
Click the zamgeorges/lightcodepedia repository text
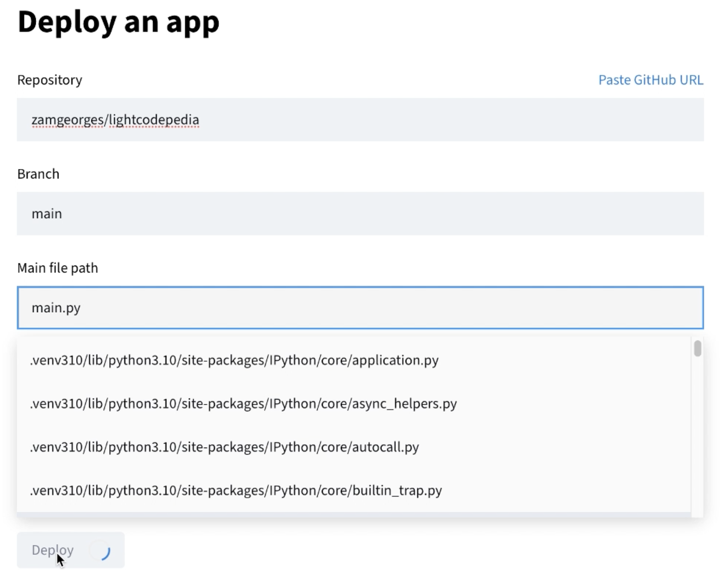pos(115,120)
